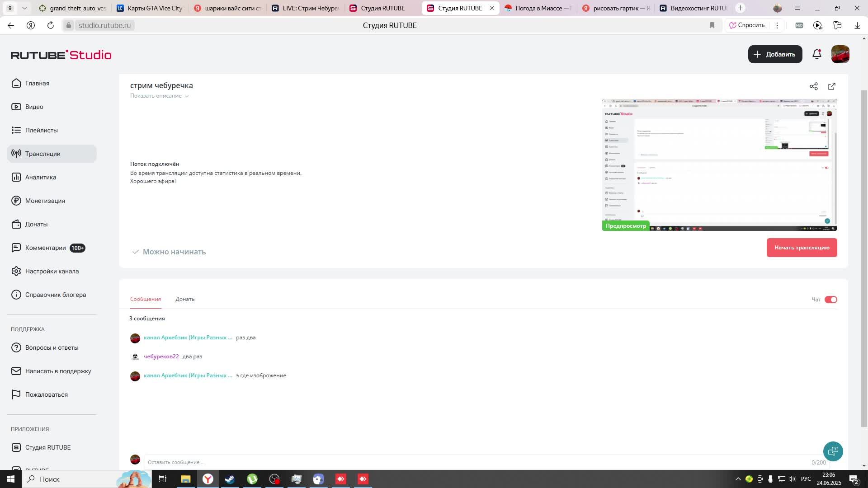Click the share icon next to stream title
The height and width of the screenshot is (488, 868).
click(814, 86)
